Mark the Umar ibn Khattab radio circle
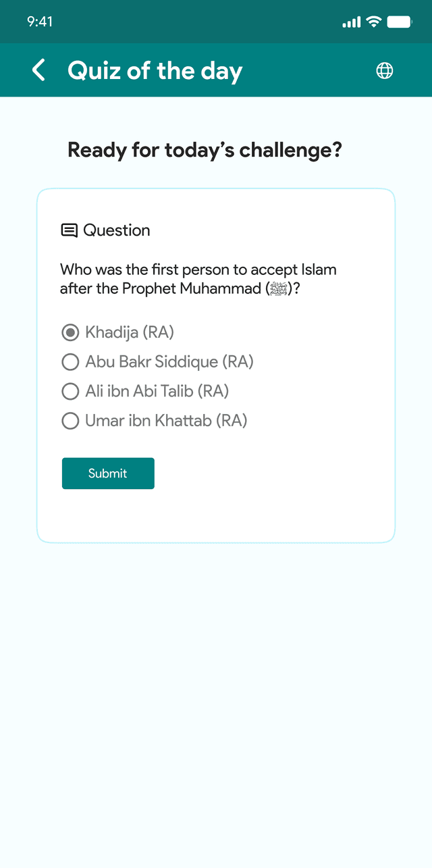The height and width of the screenshot is (868, 432). [x=70, y=421]
